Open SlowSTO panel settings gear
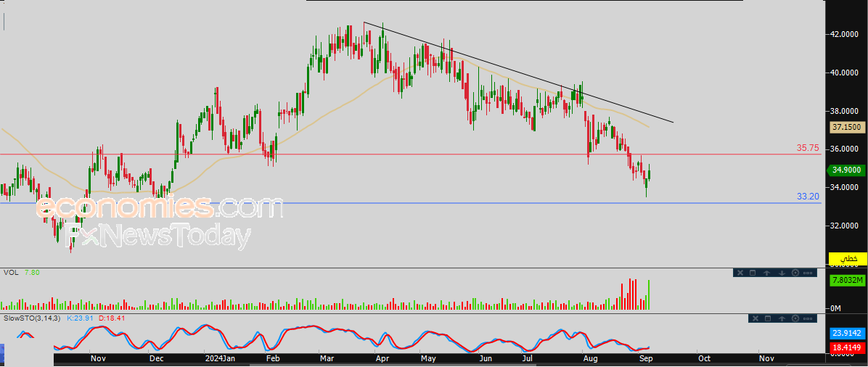This screenshot has width=868, height=367. pos(795,318)
